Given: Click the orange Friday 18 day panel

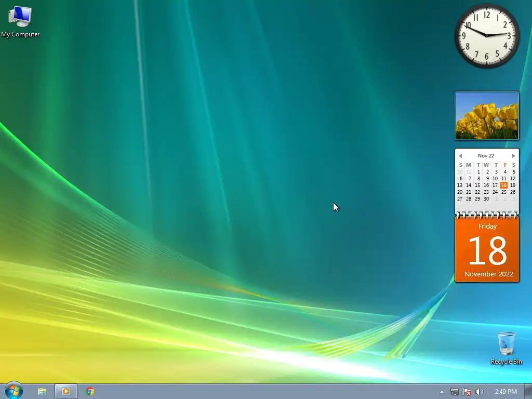Looking at the screenshot, I should tap(487, 249).
